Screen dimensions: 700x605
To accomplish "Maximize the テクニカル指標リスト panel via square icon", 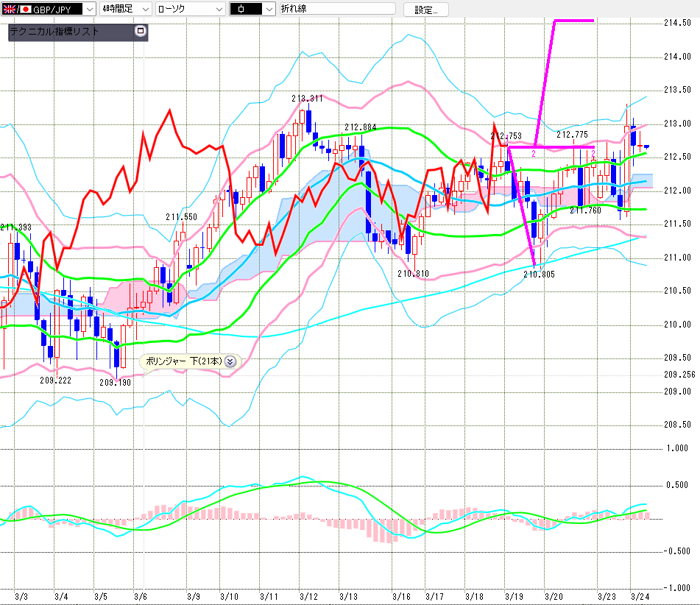I will (x=141, y=32).
